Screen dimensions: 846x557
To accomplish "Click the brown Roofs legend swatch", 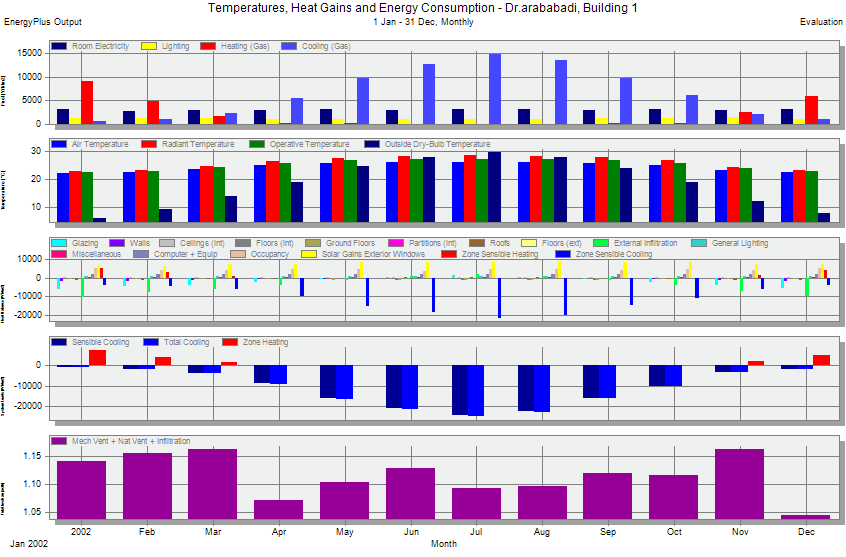I will (477, 243).
